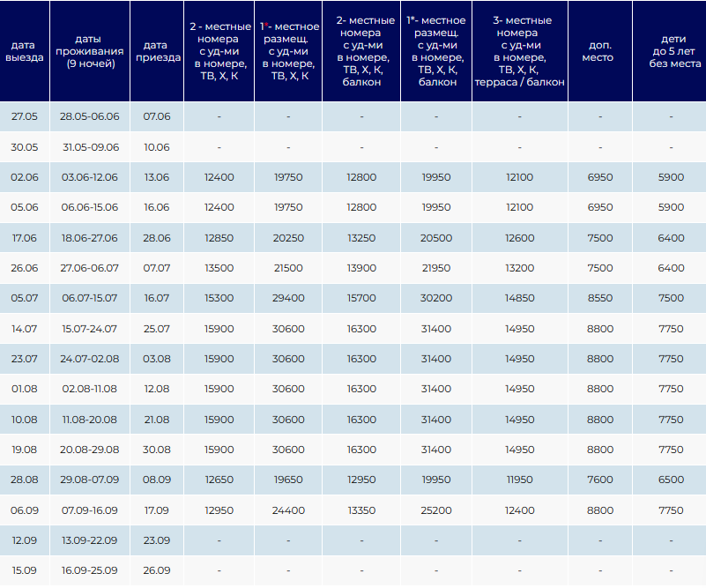Click arrival date 28.06
The height and width of the screenshot is (588, 706).
157,238
